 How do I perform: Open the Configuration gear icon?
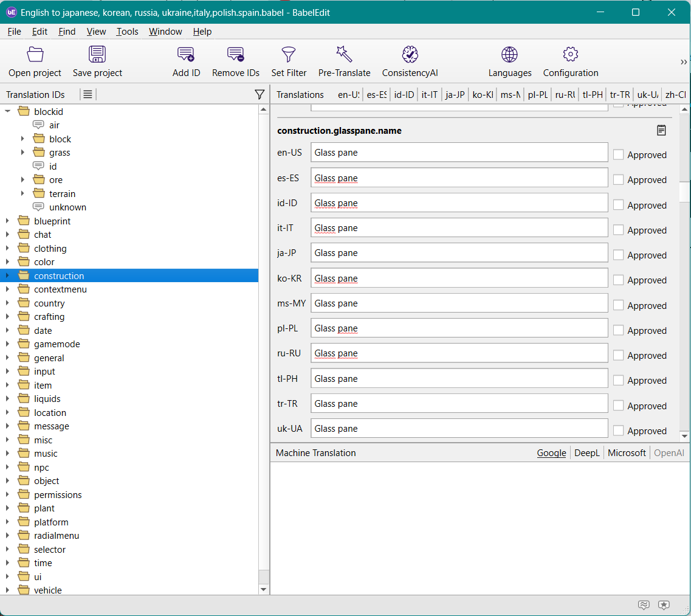(x=570, y=55)
